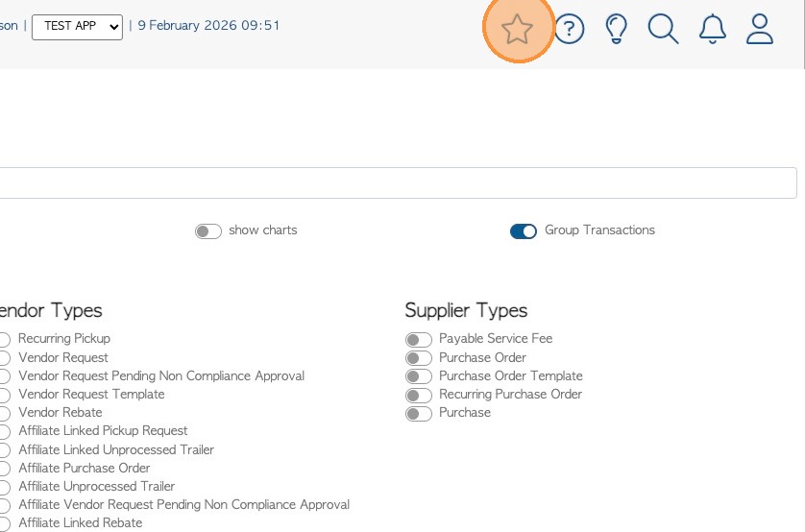Image resolution: width=805 pixels, height=532 pixels.
Task: Toggle Payable Service Fee supplier type
Action: 418,340
